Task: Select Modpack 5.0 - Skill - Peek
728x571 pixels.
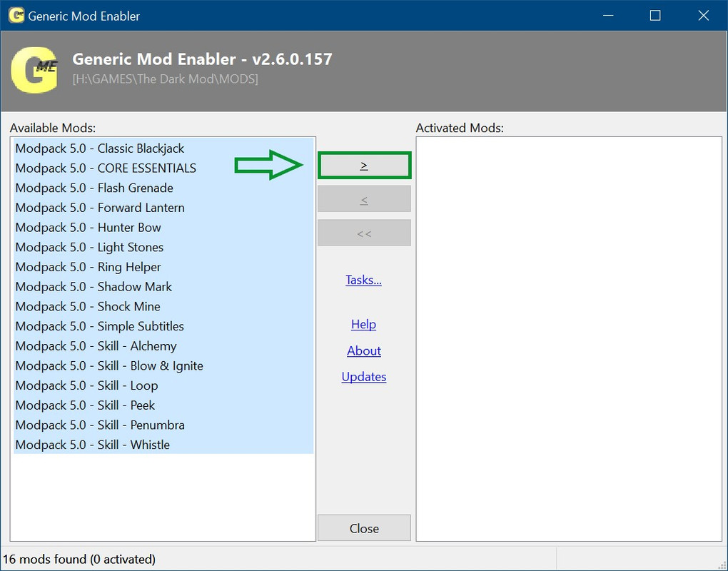Action: tap(163, 405)
